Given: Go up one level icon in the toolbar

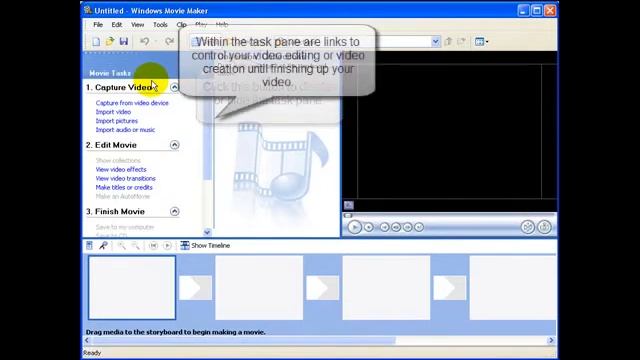Looking at the screenshot, I should click(448, 41).
